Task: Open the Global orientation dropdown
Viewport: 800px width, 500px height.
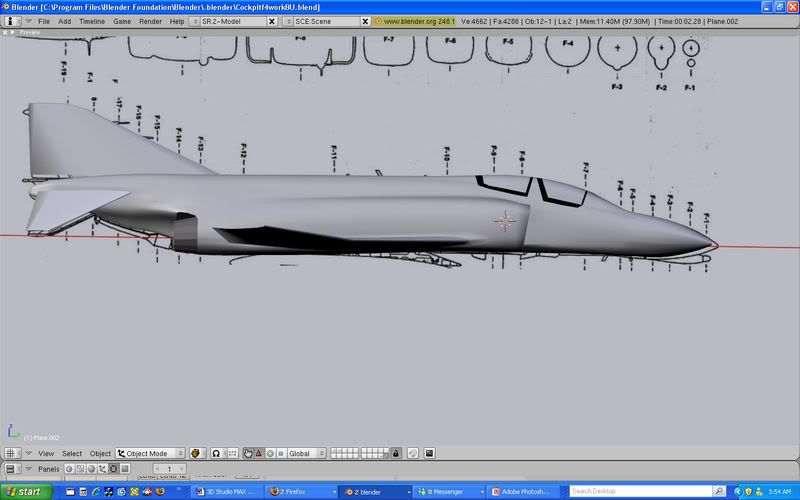Action: click(x=306, y=453)
